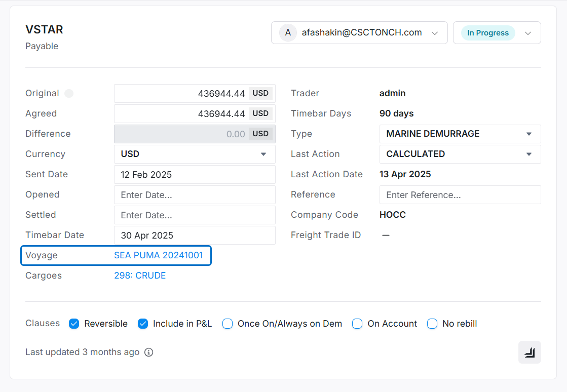
Task: Open the SEA PUMA 20241001 voyage link
Action: (159, 255)
